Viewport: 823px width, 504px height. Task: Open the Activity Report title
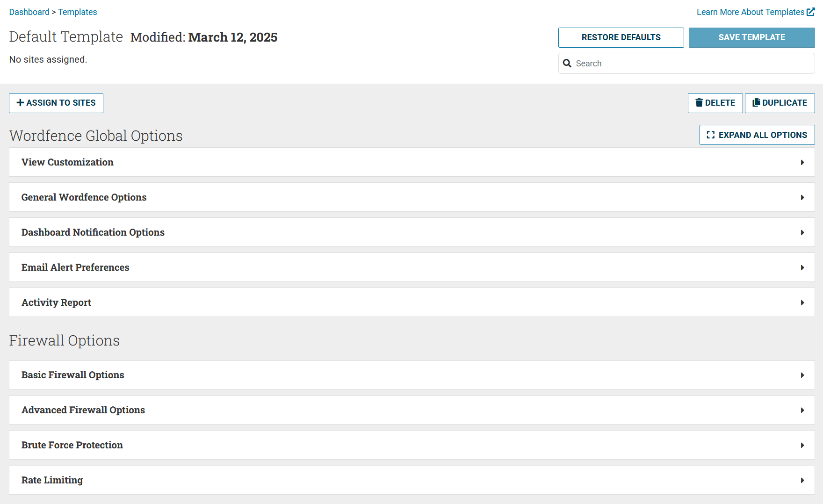point(56,302)
